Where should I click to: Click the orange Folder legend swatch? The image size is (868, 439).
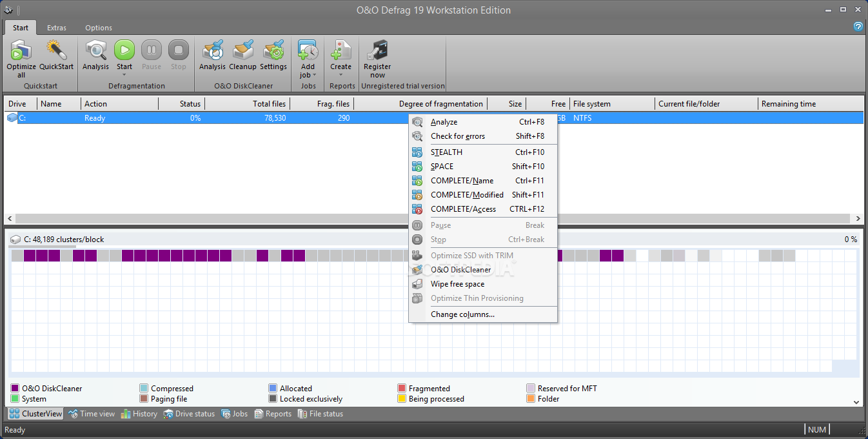531,399
